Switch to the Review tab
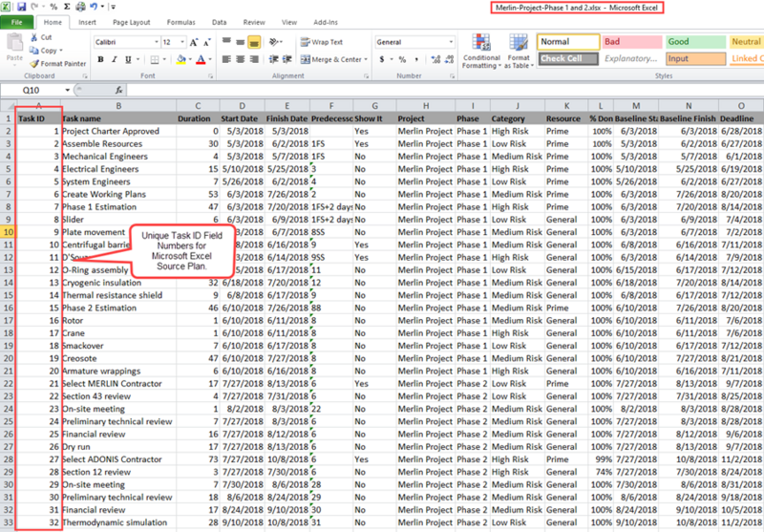The width and height of the screenshot is (764, 532). (x=254, y=22)
